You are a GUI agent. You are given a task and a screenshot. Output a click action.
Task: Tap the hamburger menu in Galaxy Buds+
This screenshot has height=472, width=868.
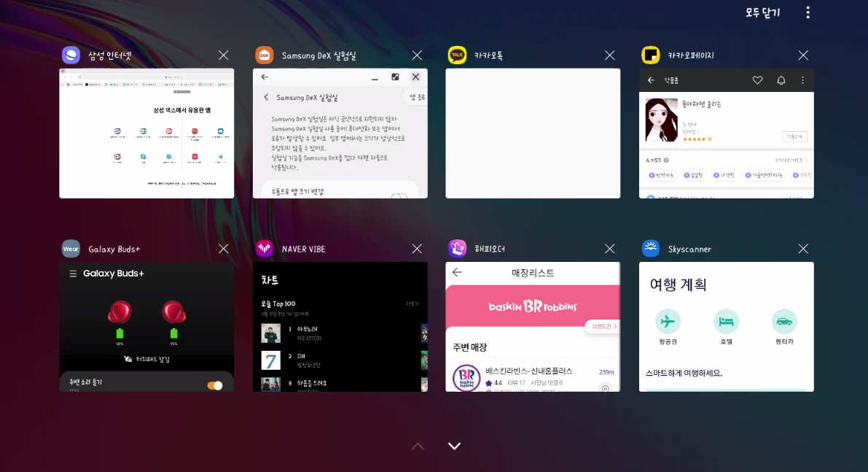click(x=73, y=274)
